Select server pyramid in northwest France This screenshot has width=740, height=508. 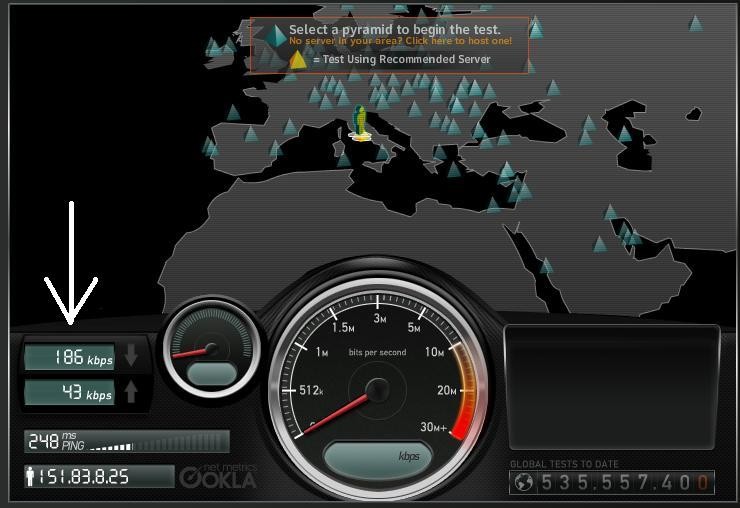[x=233, y=112]
